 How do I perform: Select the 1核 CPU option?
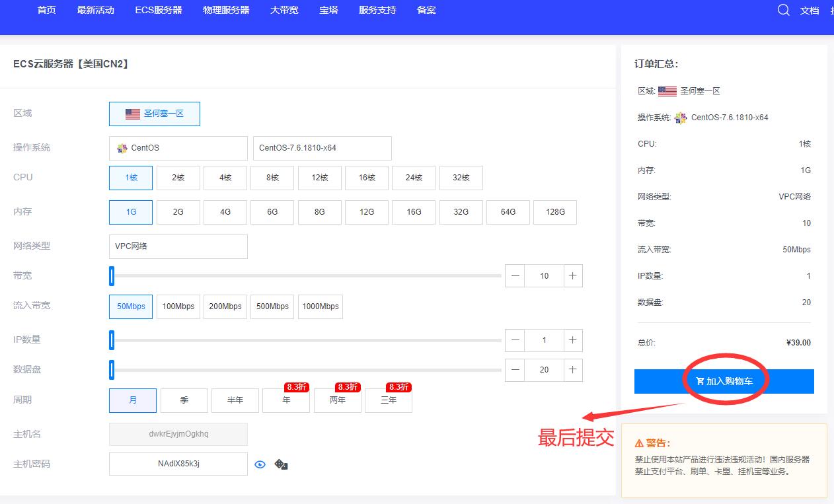coord(131,178)
